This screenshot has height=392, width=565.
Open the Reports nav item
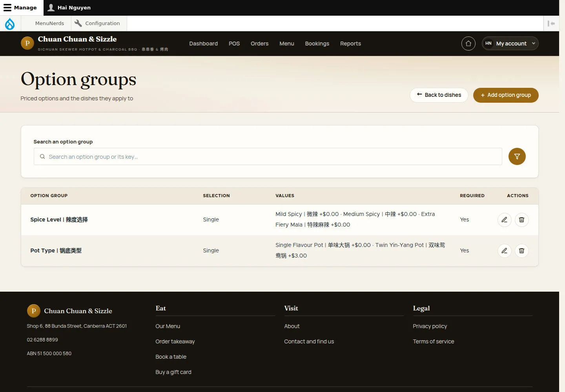[350, 44]
